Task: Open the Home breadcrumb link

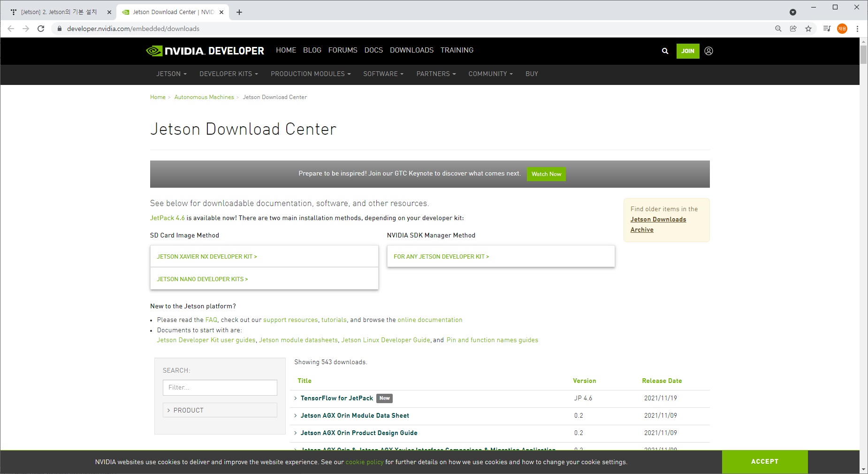Action: pos(158,97)
